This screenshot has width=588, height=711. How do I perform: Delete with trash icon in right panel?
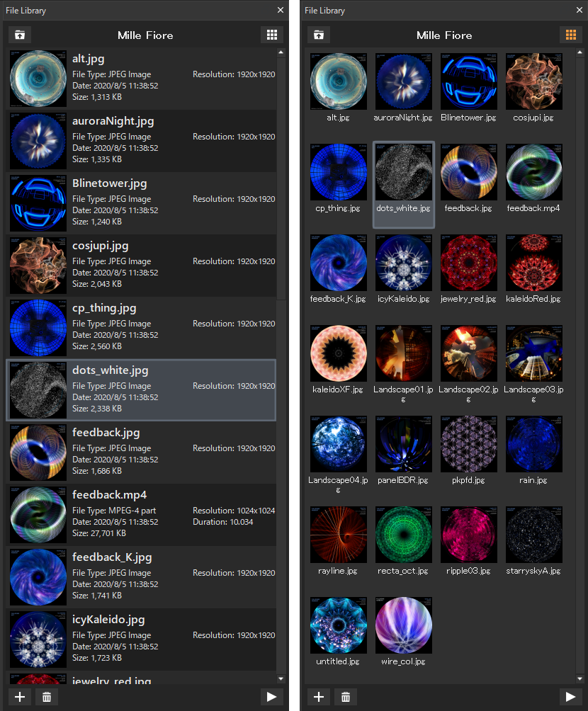point(346,697)
